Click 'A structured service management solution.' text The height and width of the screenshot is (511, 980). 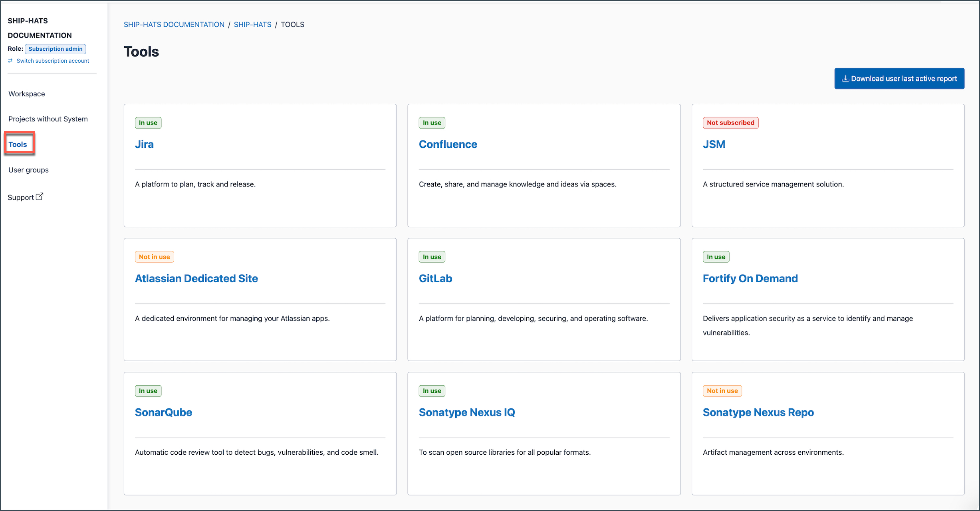click(773, 184)
